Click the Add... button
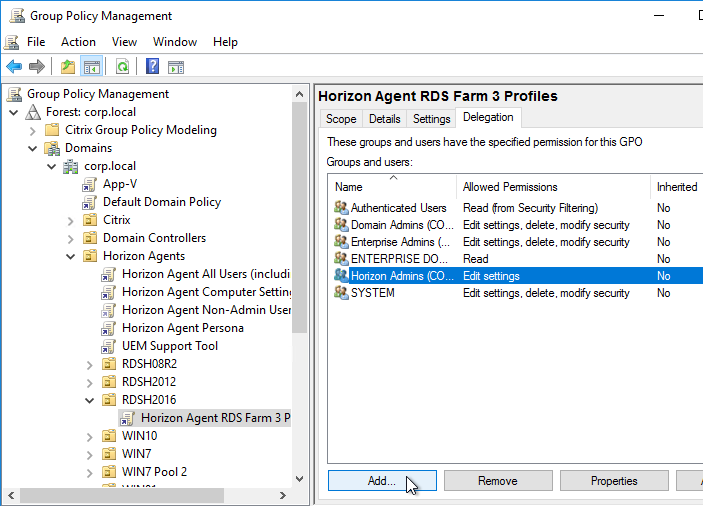Viewport: 703px width, 506px height. pyautogui.click(x=382, y=480)
